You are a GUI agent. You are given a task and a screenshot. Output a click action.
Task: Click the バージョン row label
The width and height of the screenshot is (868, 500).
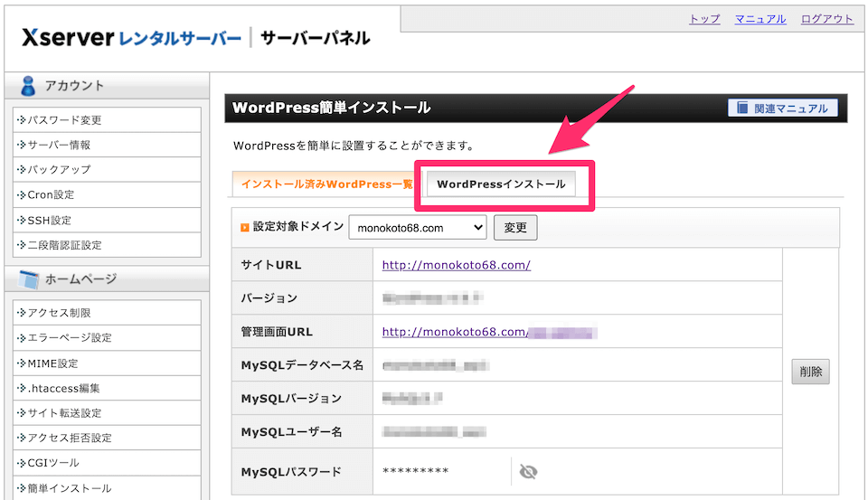point(269,297)
